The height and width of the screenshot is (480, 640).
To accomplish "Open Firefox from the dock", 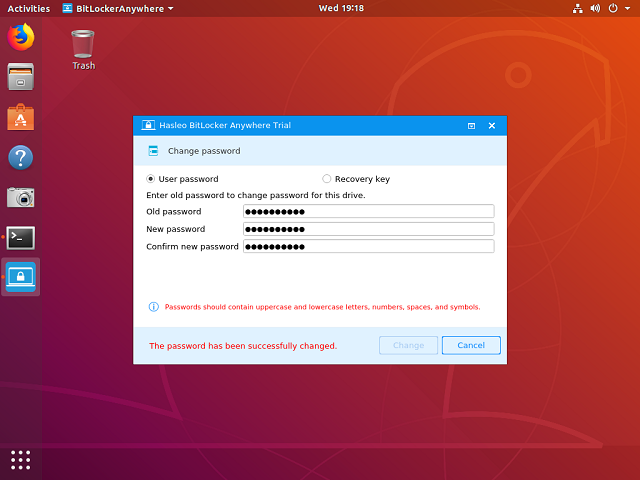I will point(21,37).
